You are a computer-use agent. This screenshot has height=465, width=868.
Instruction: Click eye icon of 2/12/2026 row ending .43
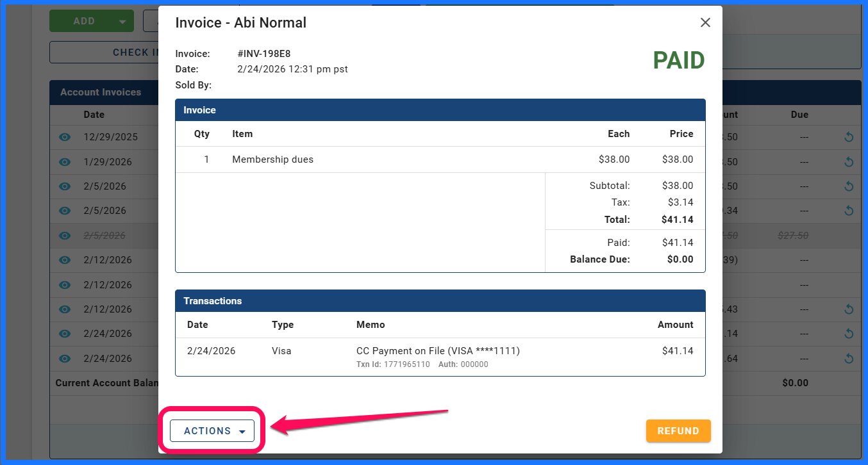65,309
